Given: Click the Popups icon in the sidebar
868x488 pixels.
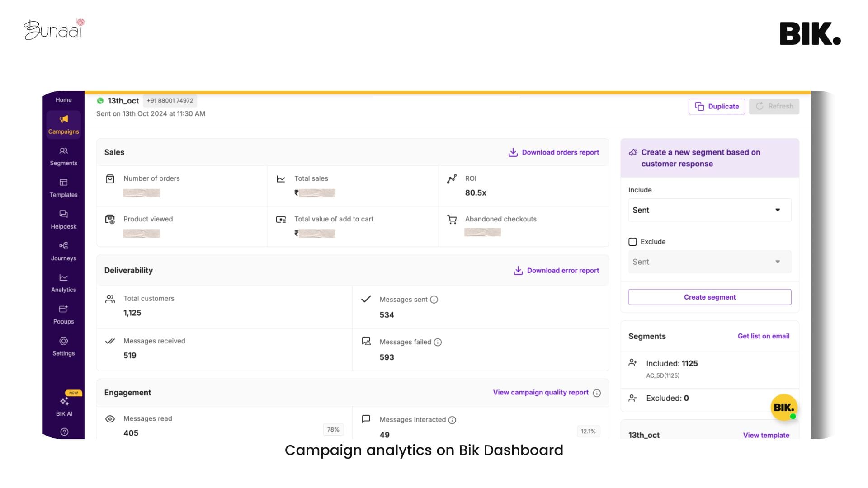Looking at the screenshot, I should 63,309.
